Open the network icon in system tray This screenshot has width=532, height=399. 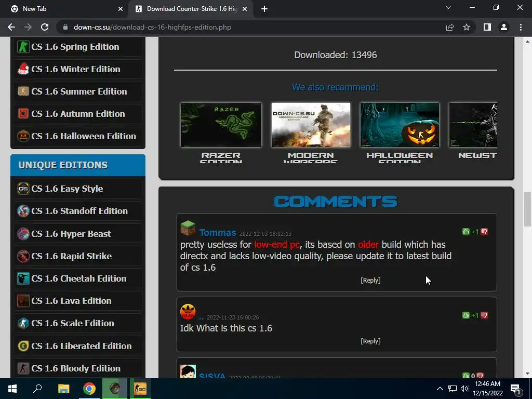click(453, 389)
